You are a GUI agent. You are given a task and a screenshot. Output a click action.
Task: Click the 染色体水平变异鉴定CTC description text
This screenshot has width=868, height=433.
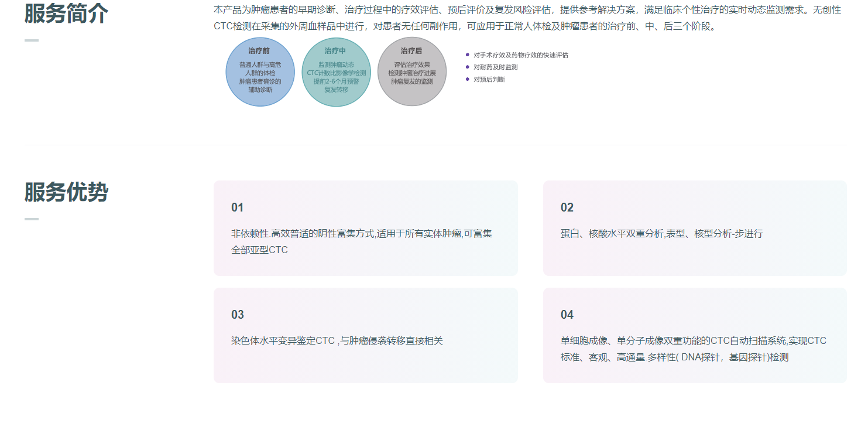coord(337,341)
